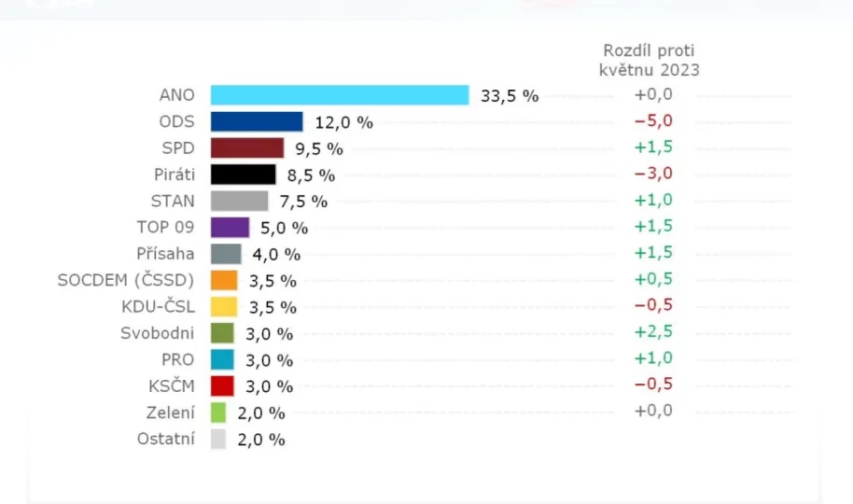Image resolution: width=853 pixels, height=504 pixels.
Task: Click the +2,5 difference for Svobodní
Action: [653, 331]
